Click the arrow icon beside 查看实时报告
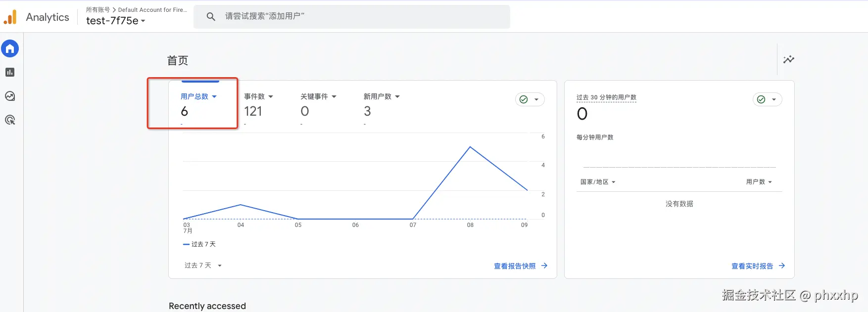Viewport: 868px width, 312px height. [x=782, y=266]
